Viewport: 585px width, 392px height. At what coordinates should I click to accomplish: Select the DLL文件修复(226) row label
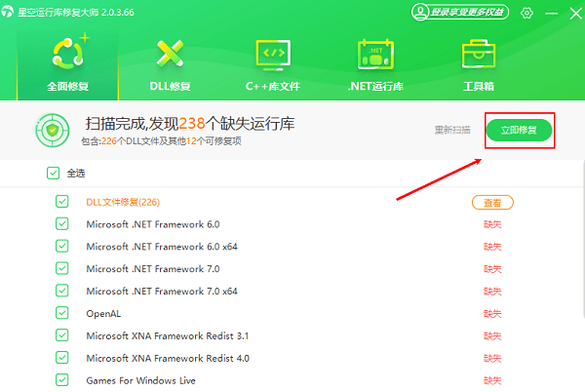[123, 202]
